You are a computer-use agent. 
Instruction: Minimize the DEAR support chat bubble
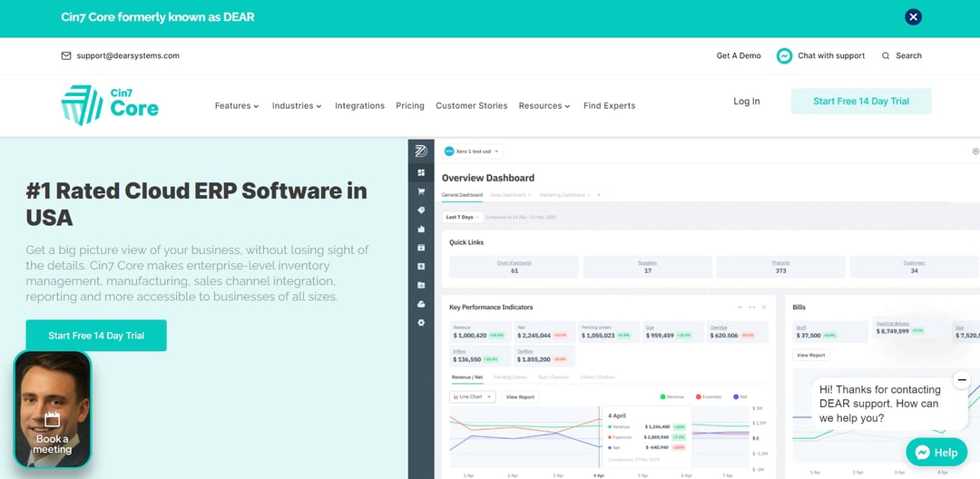(961, 379)
